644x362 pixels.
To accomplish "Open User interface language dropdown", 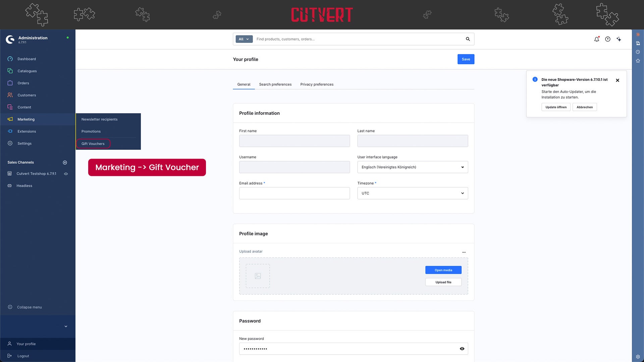I will pyautogui.click(x=413, y=167).
